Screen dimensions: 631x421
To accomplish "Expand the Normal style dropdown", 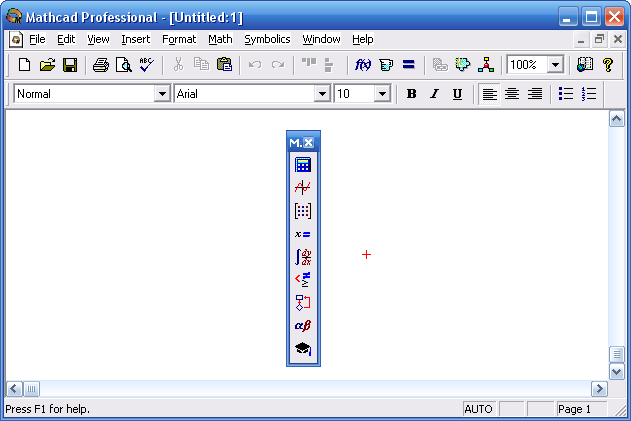I will (x=162, y=94).
